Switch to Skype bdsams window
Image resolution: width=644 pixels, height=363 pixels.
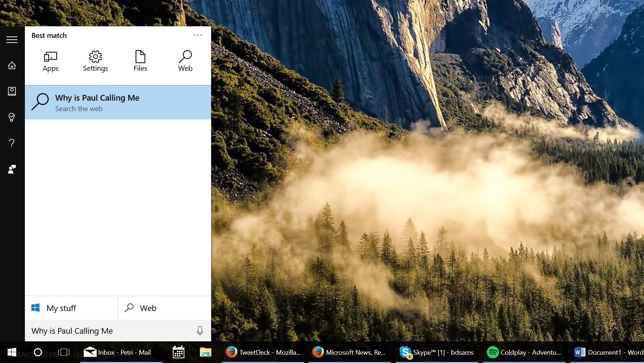[437, 352]
